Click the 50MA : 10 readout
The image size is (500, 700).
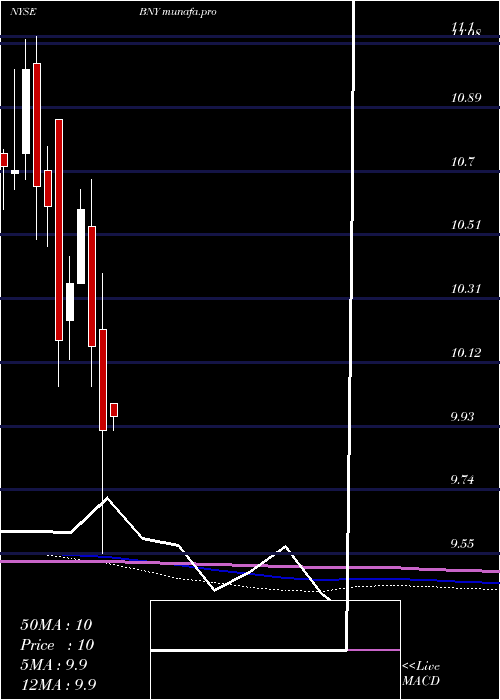[56, 625]
